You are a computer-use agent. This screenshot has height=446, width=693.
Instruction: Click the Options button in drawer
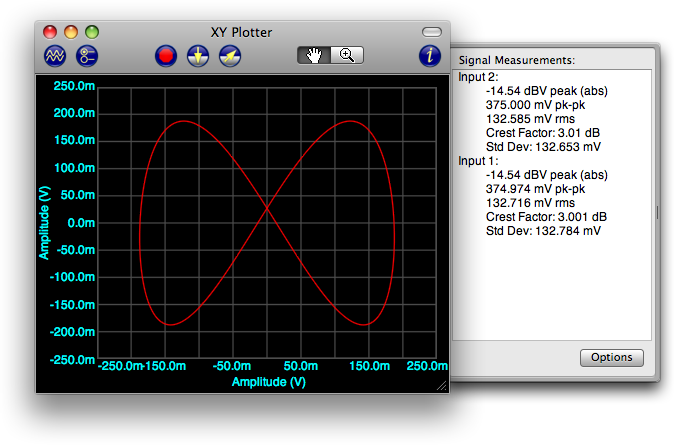pyautogui.click(x=612, y=357)
